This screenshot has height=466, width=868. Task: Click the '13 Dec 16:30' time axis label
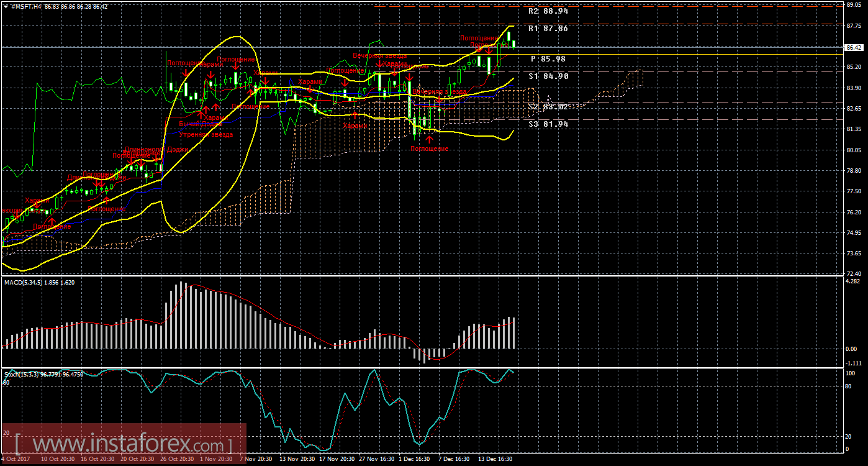coord(495,459)
